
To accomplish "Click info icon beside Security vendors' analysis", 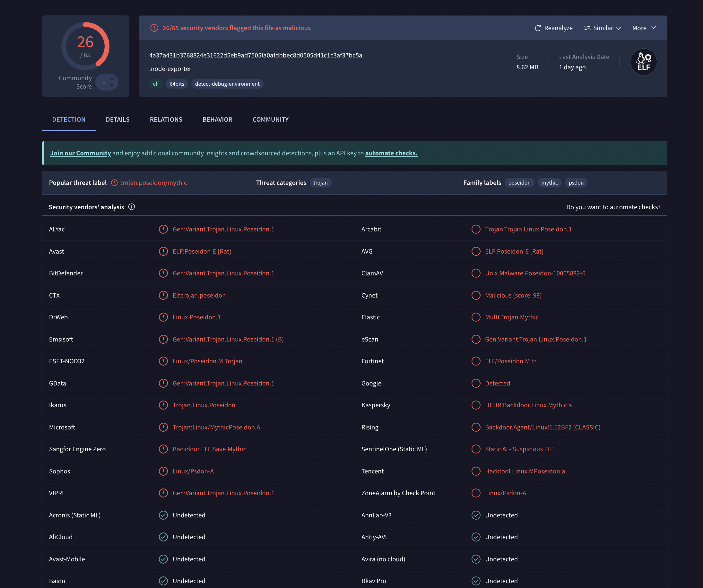I will 132,207.
